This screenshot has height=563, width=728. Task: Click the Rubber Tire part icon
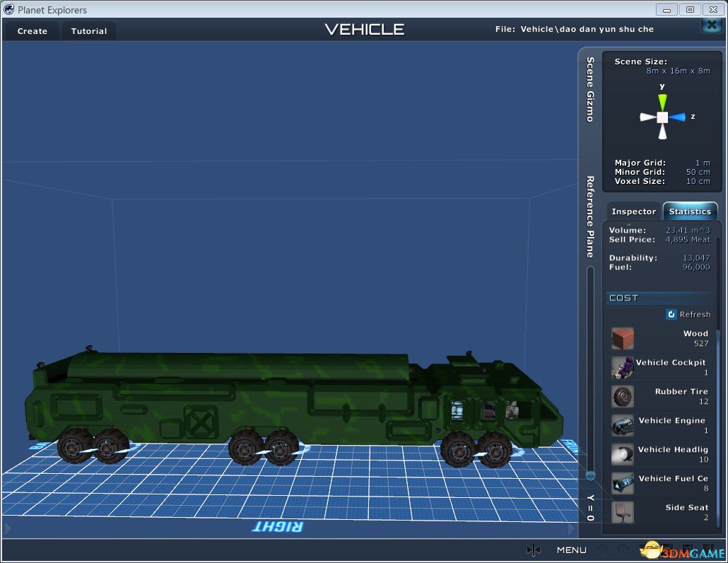pos(623,396)
